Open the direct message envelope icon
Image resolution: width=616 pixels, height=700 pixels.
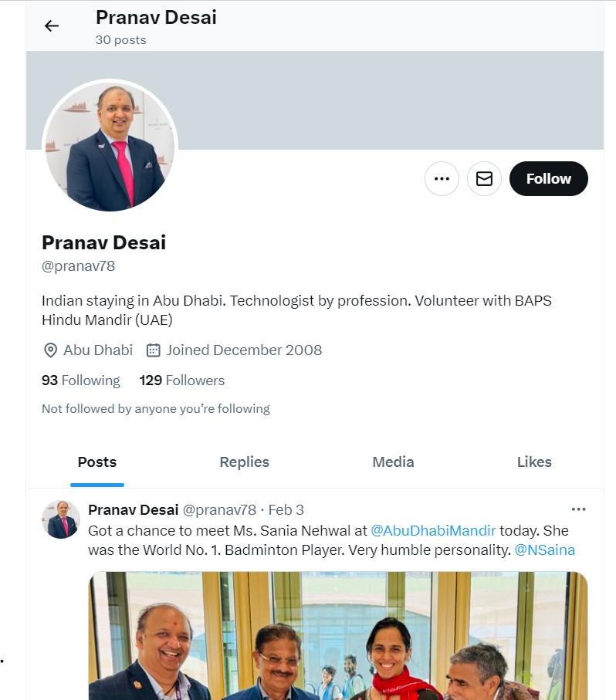click(x=484, y=178)
